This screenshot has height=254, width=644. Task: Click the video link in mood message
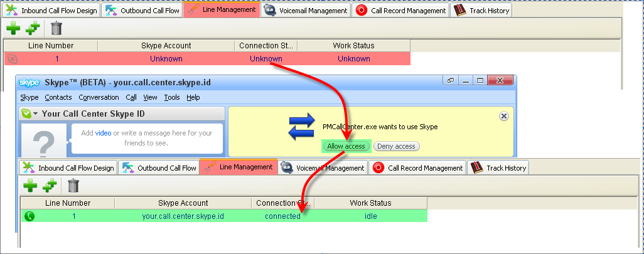pos(103,133)
